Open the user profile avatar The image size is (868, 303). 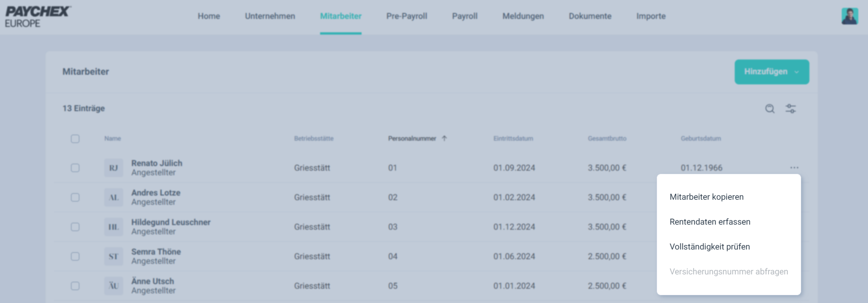(849, 16)
